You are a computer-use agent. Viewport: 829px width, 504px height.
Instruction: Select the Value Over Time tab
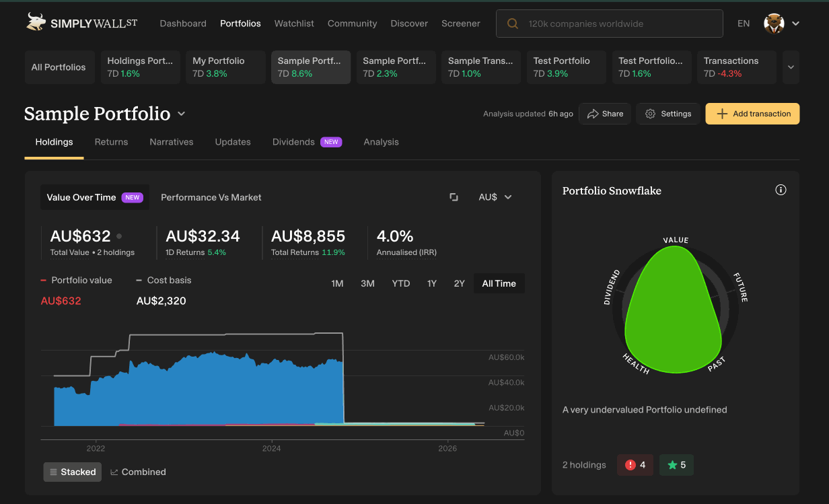pyautogui.click(x=95, y=197)
